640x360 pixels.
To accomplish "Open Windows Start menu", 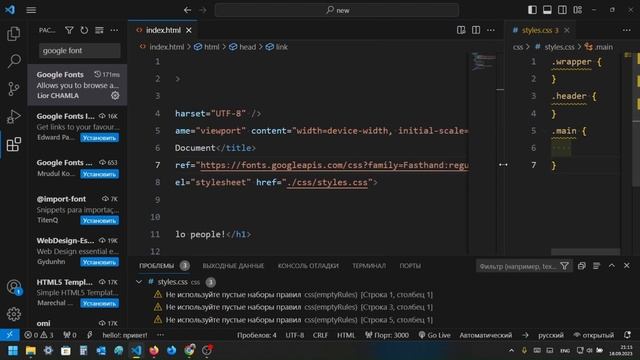I will click(x=13, y=351).
